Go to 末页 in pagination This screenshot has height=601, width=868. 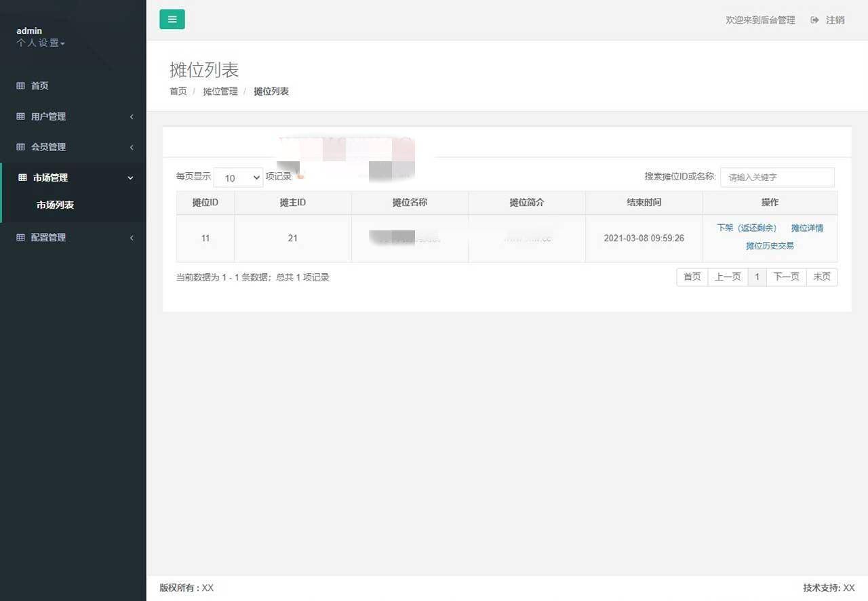[x=821, y=276]
